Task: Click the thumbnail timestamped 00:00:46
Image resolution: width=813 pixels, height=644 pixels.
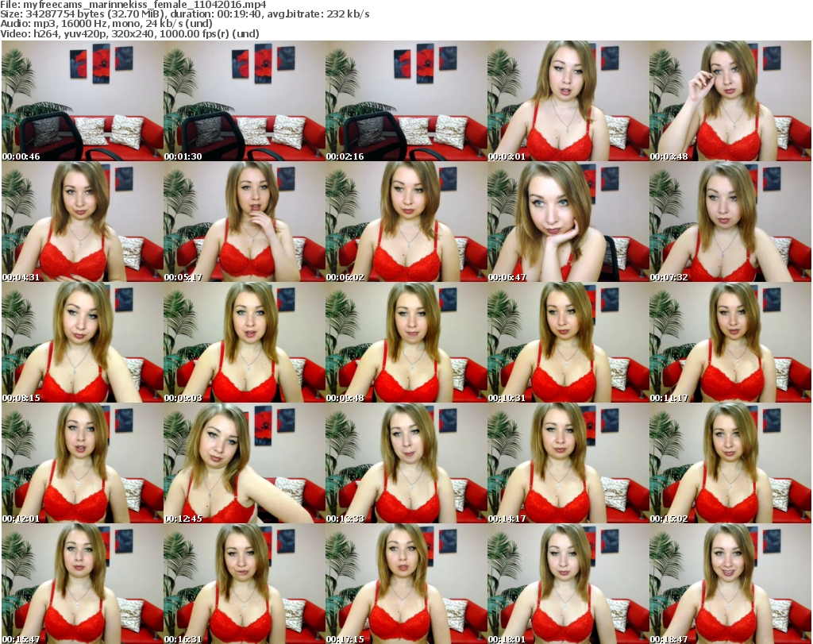Action: click(x=83, y=102)
